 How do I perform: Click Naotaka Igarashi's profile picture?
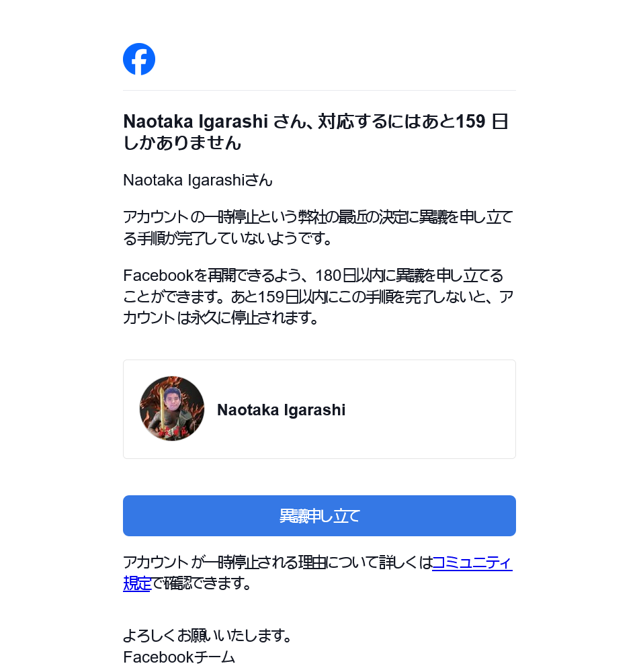tap(172, 409)
